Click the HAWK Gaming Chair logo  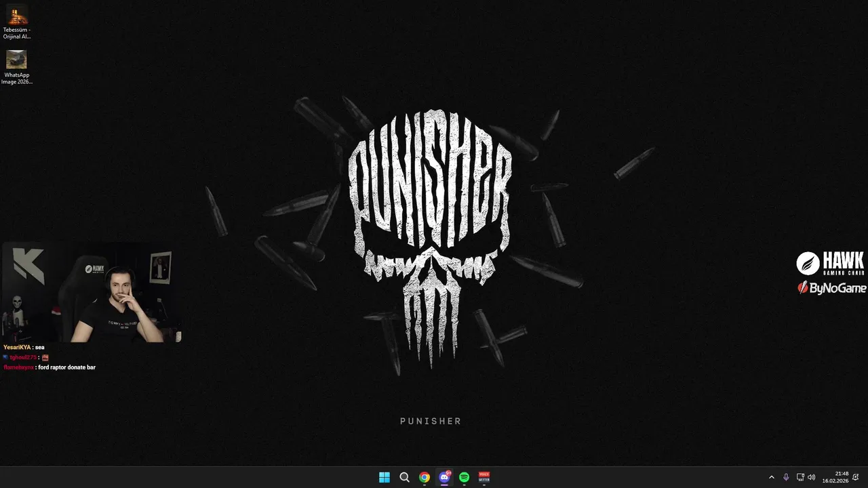[830, 263]
